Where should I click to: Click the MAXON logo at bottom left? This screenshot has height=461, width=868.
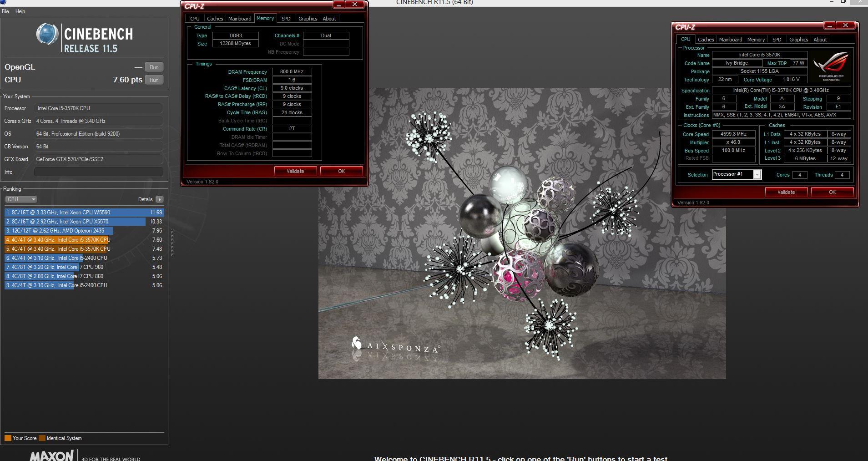coord(51,456)
